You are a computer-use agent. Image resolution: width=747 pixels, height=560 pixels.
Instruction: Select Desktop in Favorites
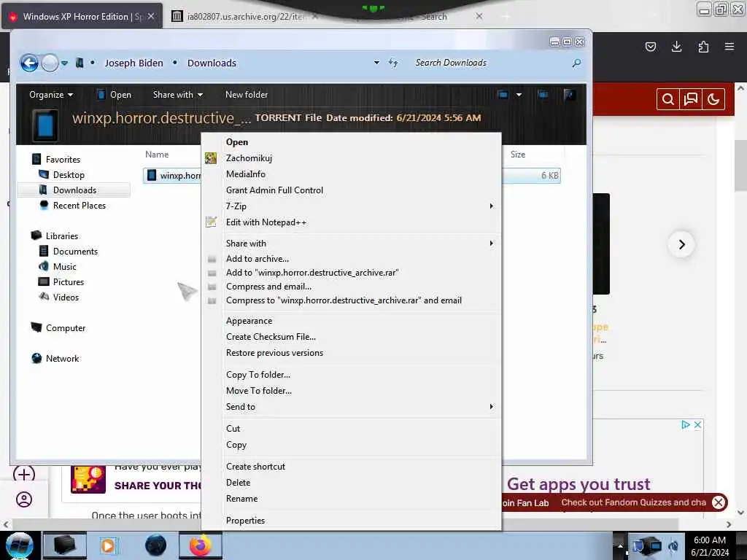point(69,175)
